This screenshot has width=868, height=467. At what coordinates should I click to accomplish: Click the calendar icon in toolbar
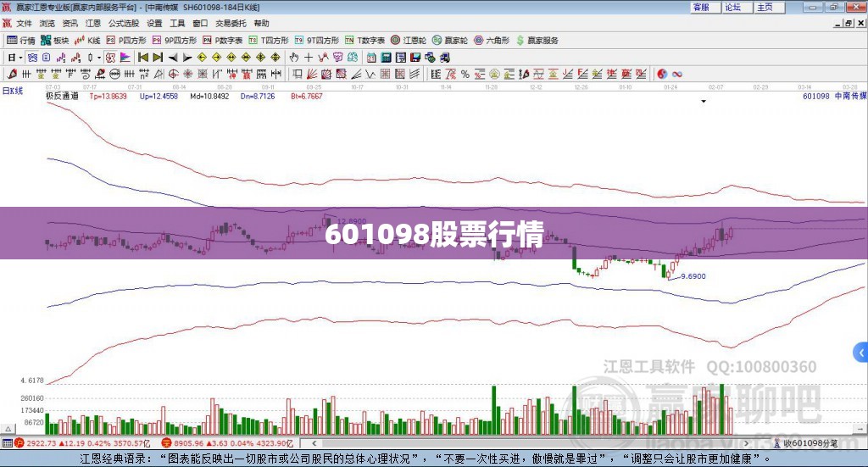(x=371, y=58)
